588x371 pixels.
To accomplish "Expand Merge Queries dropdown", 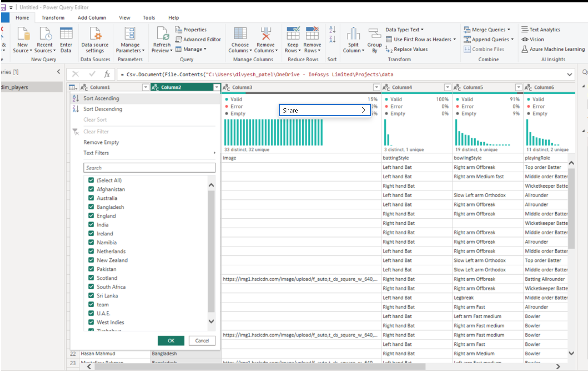I will [509, 30].
